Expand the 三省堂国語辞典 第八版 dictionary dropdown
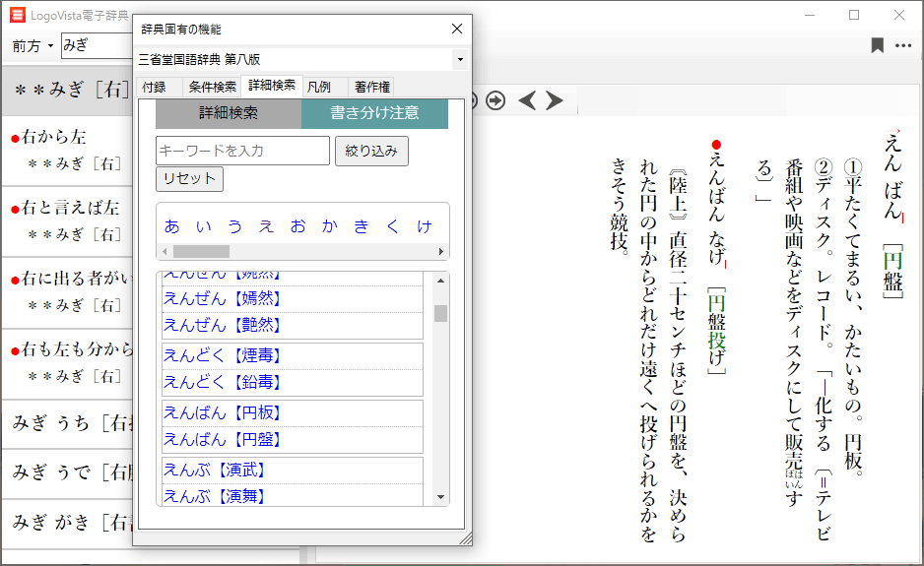Viewport: 924px width, 566px height. click(x=459, y=60)
